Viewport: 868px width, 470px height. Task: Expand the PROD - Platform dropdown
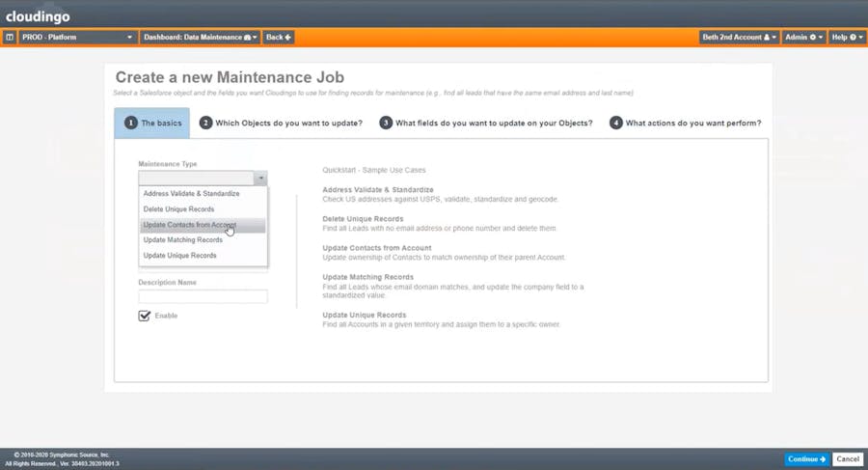[77, 38]
